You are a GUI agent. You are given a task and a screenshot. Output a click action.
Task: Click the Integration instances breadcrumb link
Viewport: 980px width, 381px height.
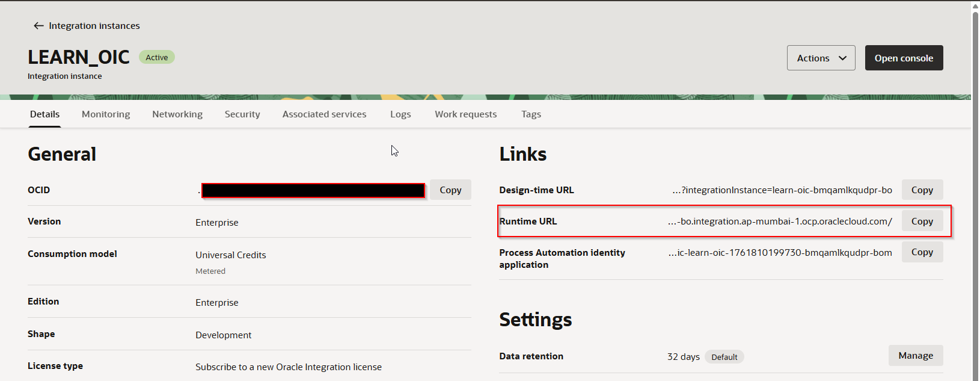pos(94,26)
